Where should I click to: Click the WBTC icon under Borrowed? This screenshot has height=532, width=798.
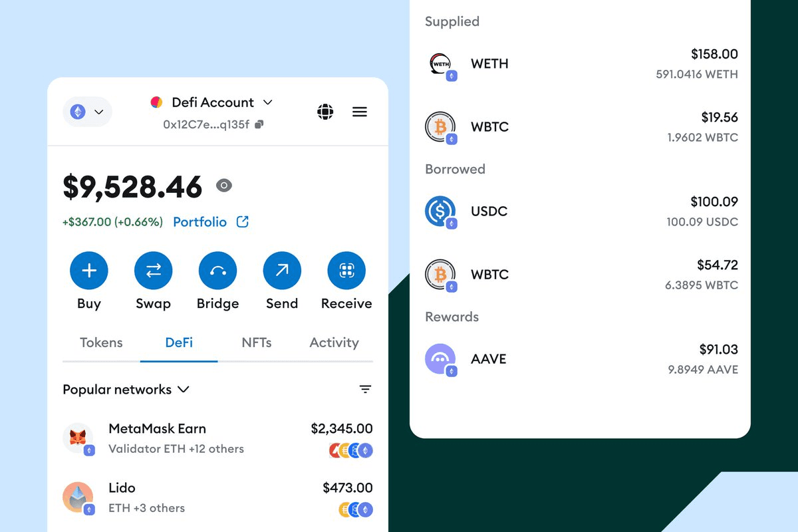(440, 275)
